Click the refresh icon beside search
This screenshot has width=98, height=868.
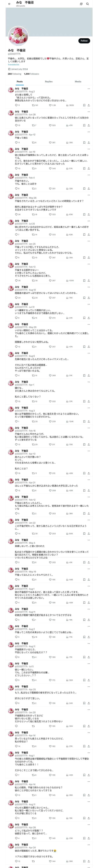[81, 4]
